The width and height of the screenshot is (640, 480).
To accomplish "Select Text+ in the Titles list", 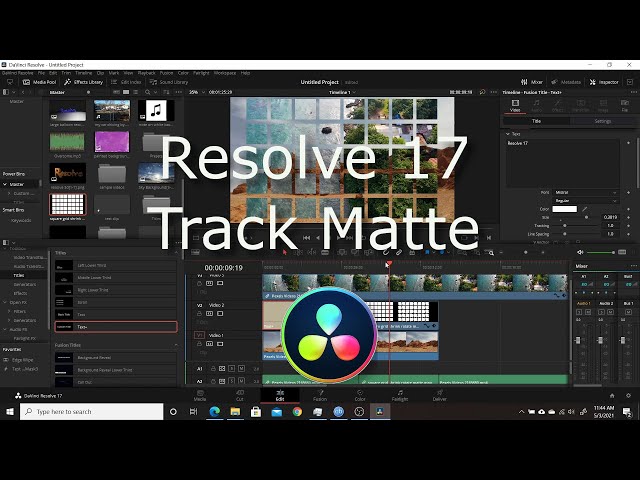I will (x=116, y=327).
